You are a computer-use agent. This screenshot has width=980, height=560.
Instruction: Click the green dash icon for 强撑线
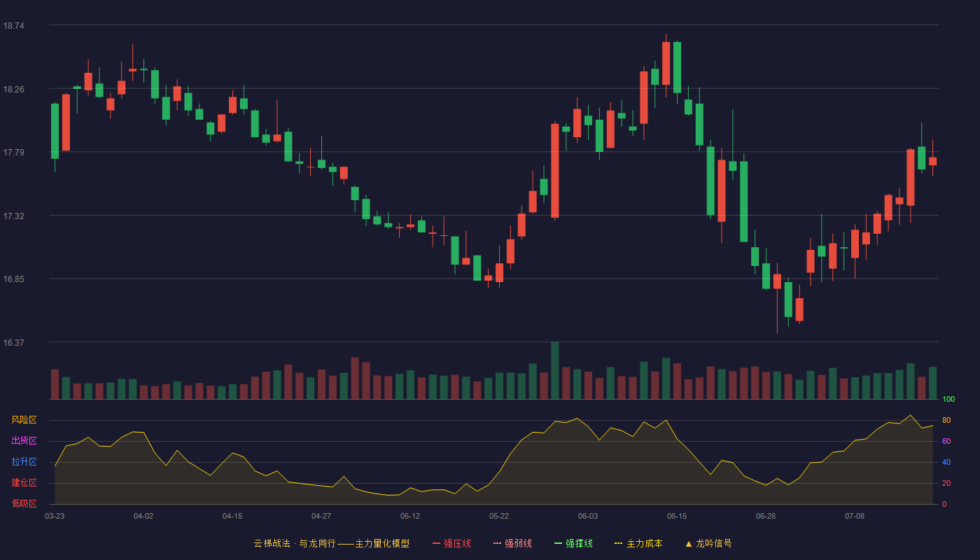coord(559,543)
